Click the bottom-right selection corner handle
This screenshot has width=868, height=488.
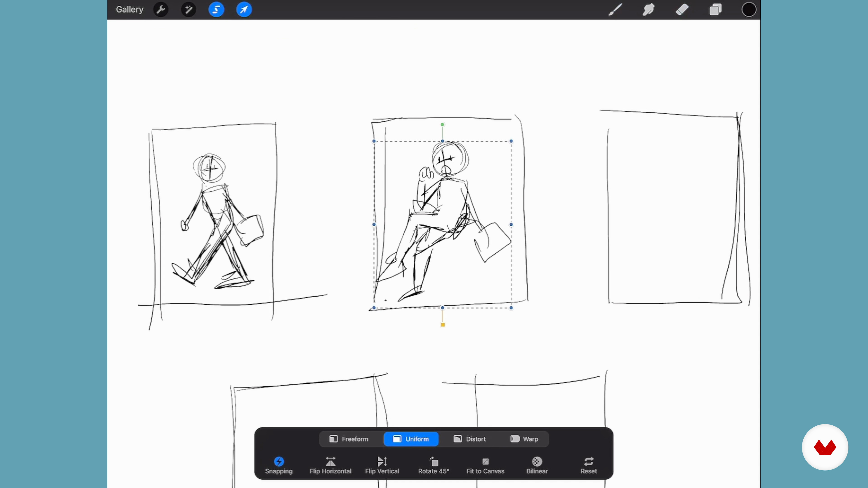click(511, 308)
